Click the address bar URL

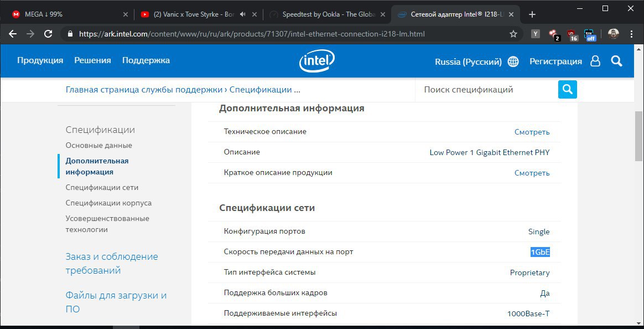[252, 34]
